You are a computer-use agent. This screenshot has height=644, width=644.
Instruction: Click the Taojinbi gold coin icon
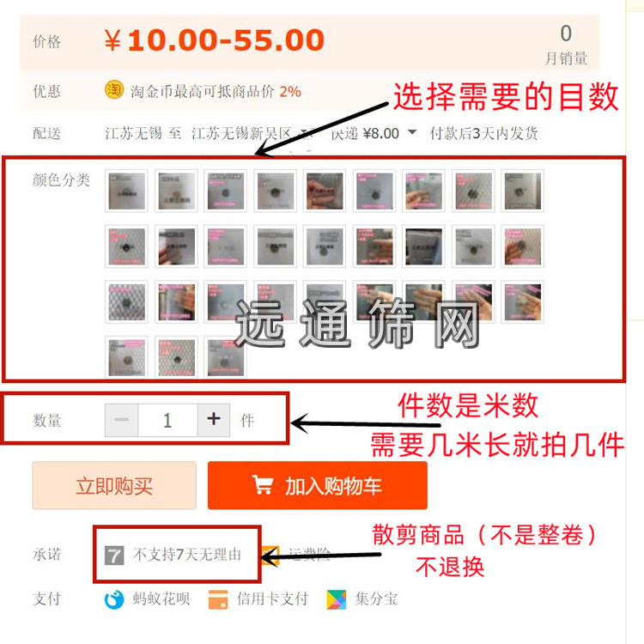[x=114, y=89]
